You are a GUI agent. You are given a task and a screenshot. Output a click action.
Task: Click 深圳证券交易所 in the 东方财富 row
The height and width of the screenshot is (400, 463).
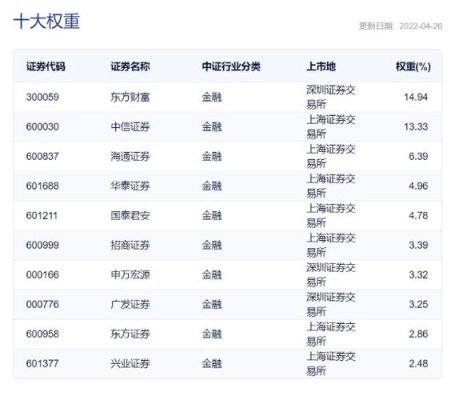point(331,97)
